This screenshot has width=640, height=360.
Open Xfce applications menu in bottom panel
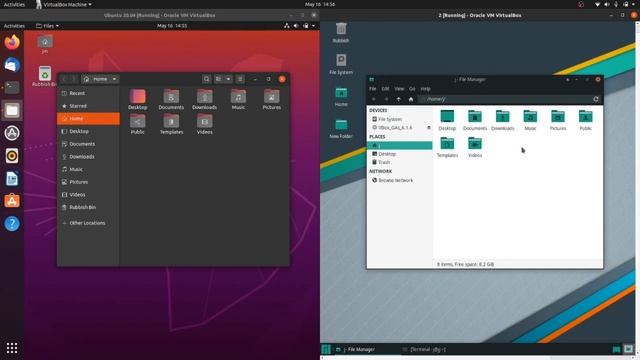click(x=326, y=349)
